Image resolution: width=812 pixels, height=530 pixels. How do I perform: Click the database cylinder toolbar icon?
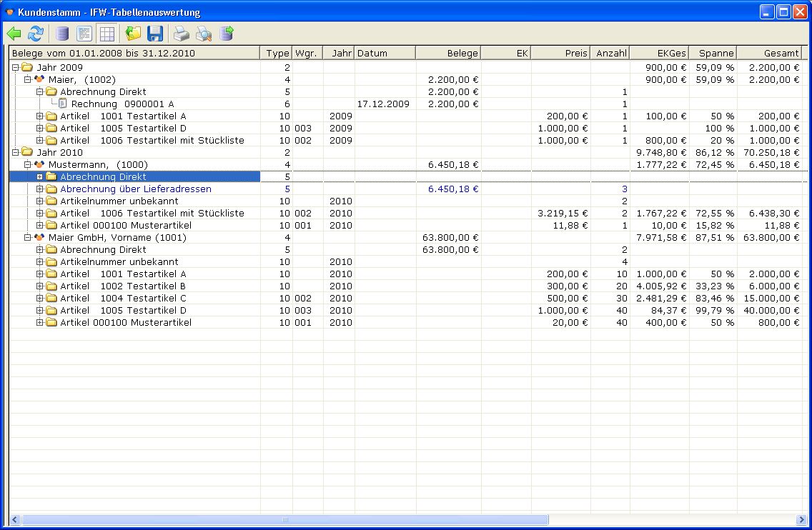click(63, 34)
